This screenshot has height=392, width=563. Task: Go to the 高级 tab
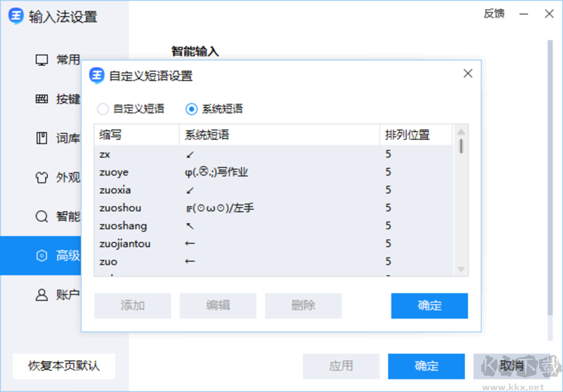pyautogui.click(x=41, y=255)
